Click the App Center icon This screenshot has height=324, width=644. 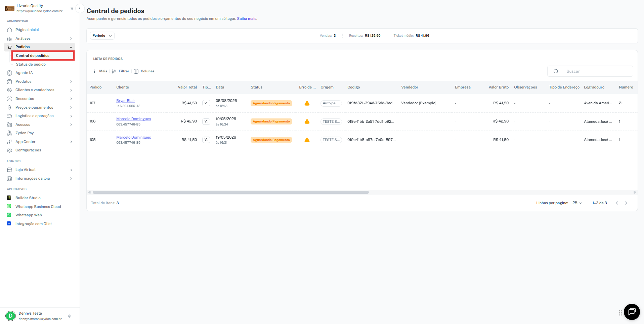click(x=9, y=142)
